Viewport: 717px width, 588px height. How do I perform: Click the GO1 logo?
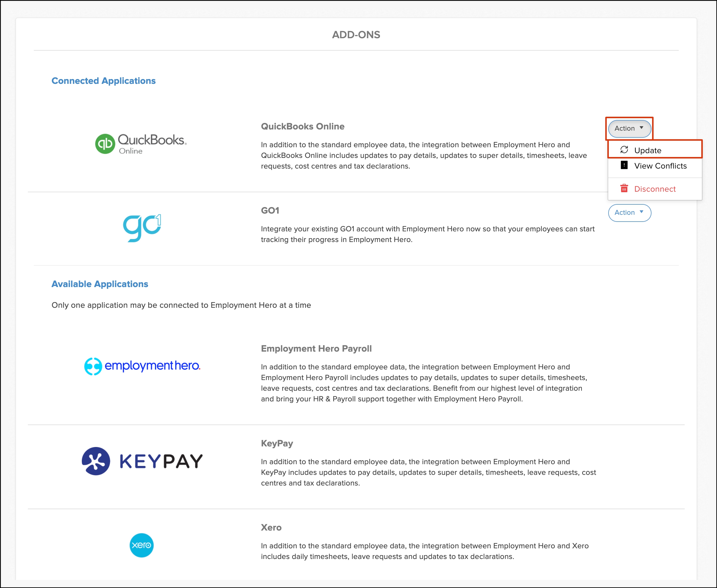click(x=142, y=227)
